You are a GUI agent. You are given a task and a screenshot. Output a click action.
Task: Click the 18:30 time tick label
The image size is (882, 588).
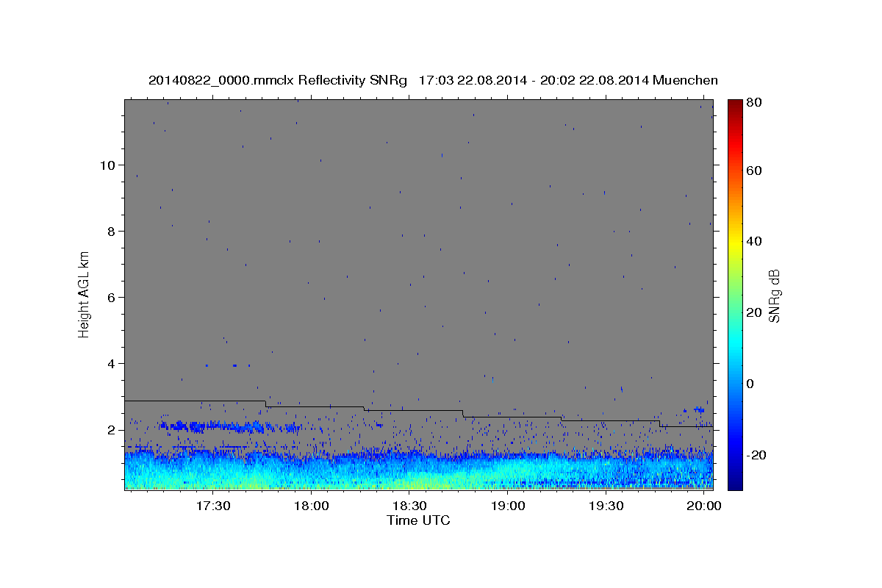click(x=409, y=507)
